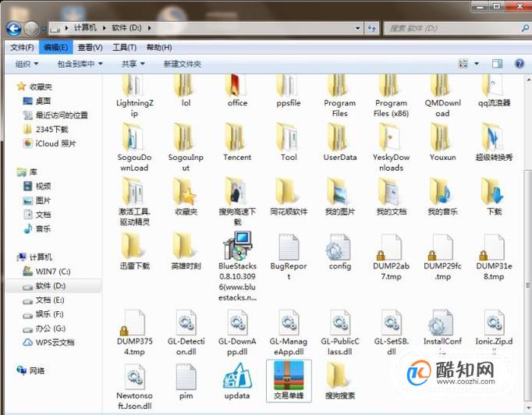The height and width of the screenshot is (415, 532).
Task: Select 最近访问的位置 in sidebar
Action: (x=55, y=115)
